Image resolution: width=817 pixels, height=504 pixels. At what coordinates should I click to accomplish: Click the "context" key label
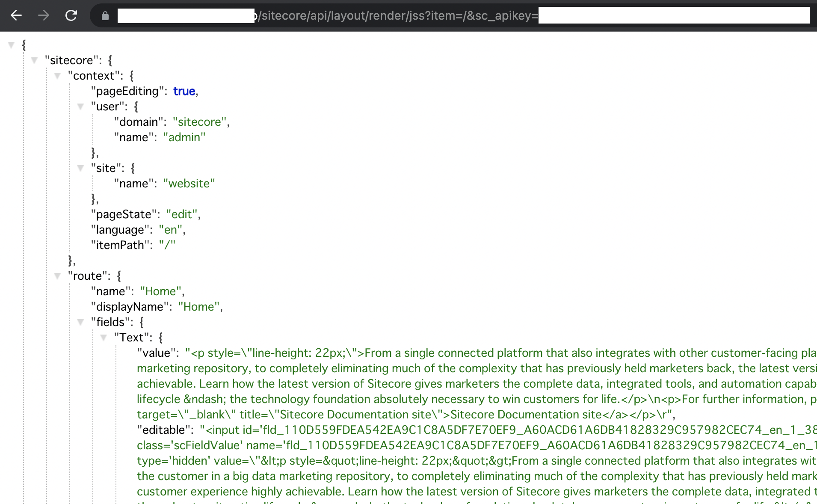(94, 76)
